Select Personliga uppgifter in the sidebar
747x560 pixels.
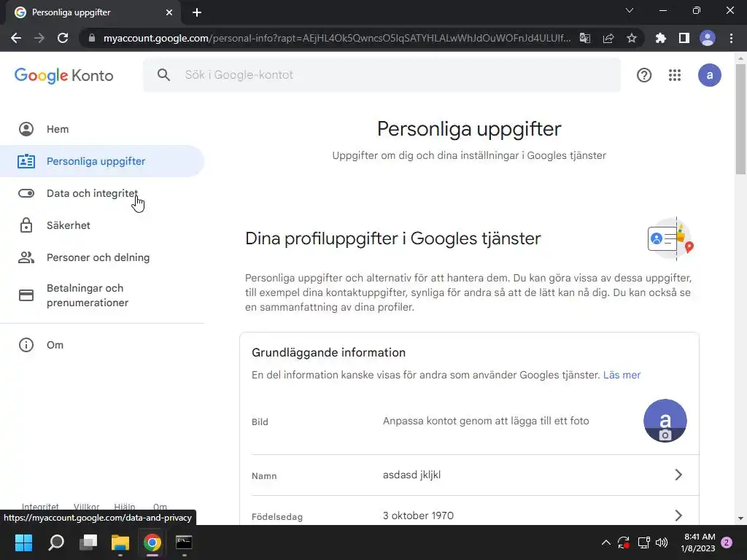click(x=102, y=161)
